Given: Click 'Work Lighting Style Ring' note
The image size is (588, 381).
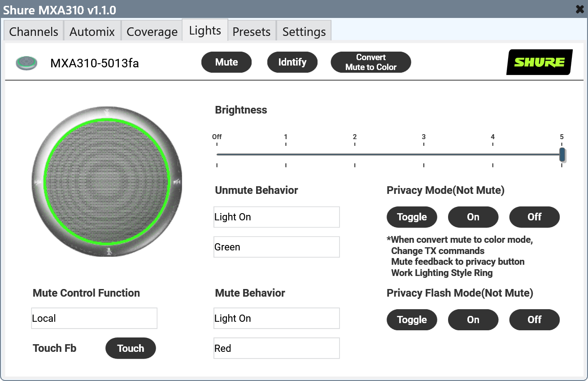Looking at the screenshot, I should (x=442, y=273).
